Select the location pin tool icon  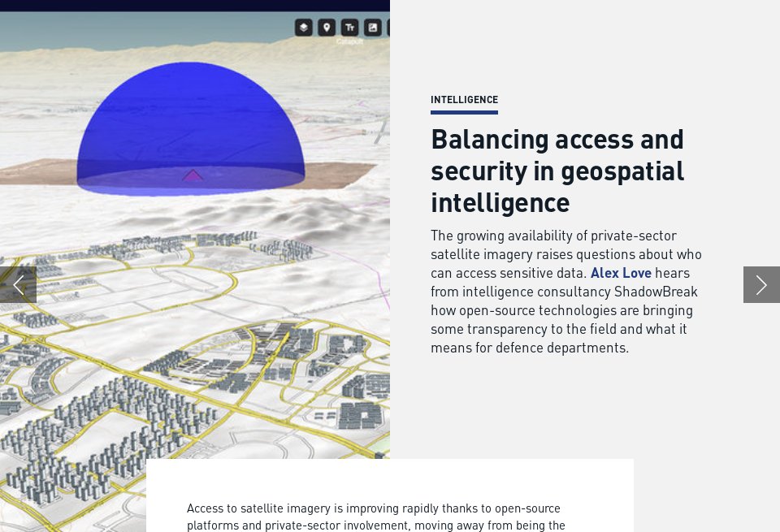point(327,28)
